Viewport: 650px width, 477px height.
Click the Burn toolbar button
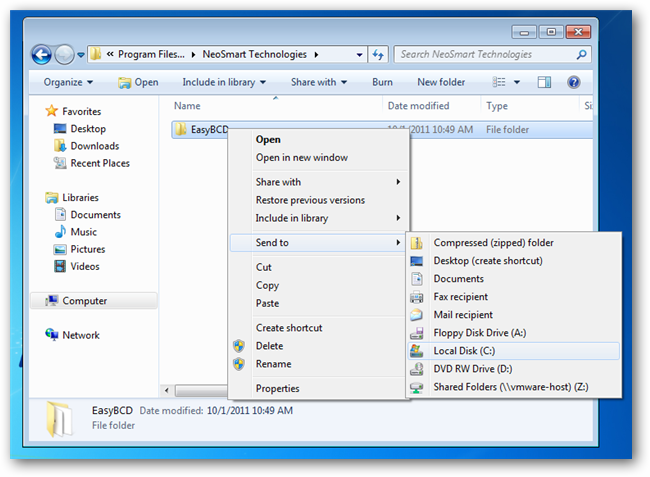(x=382, y=82)
